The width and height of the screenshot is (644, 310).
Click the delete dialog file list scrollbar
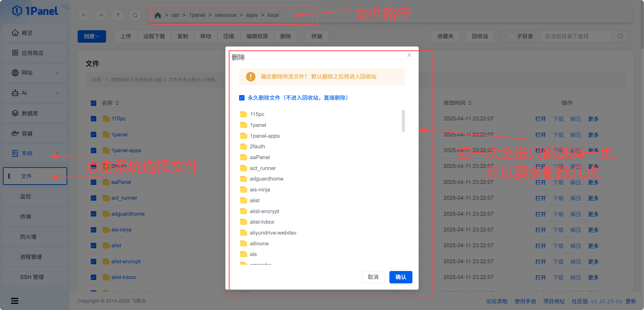pos(403,121)
